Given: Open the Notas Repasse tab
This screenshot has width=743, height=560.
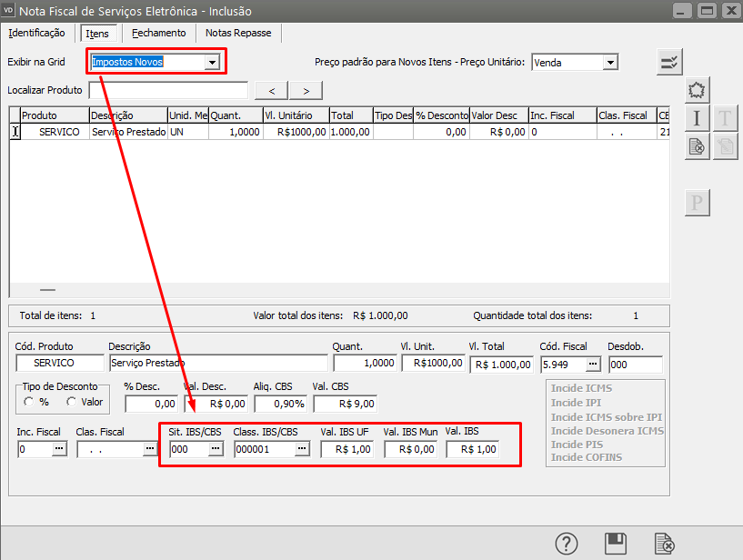Looking at the screenshot, I should [237, 33].
